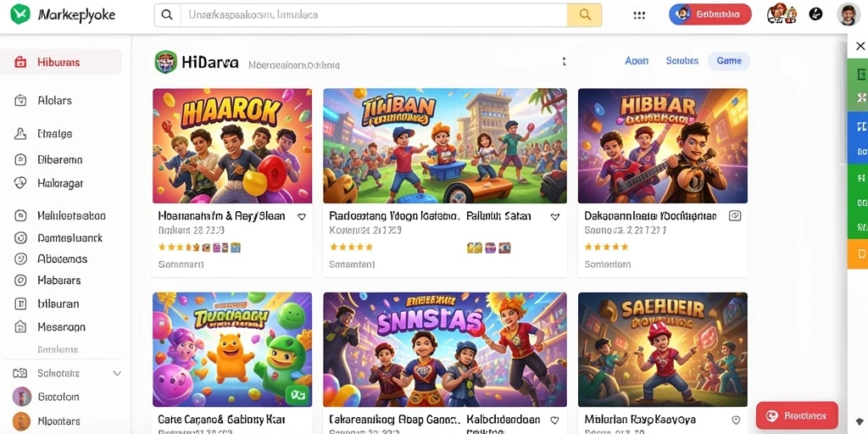Open Bibaremn sidebar item

pyautogui.click(x=60, y=159)
